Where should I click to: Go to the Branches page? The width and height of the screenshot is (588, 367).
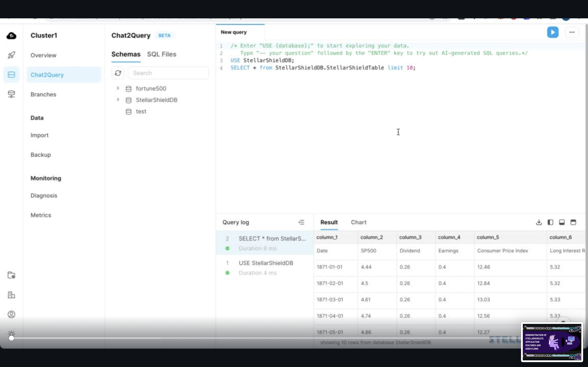[43, 94]
